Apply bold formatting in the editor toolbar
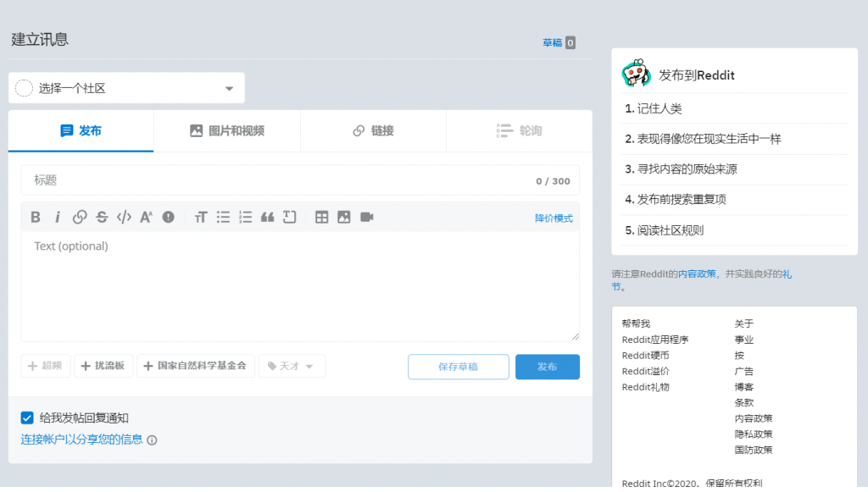This screenshot has height=492, width=868. coord(36,218)
